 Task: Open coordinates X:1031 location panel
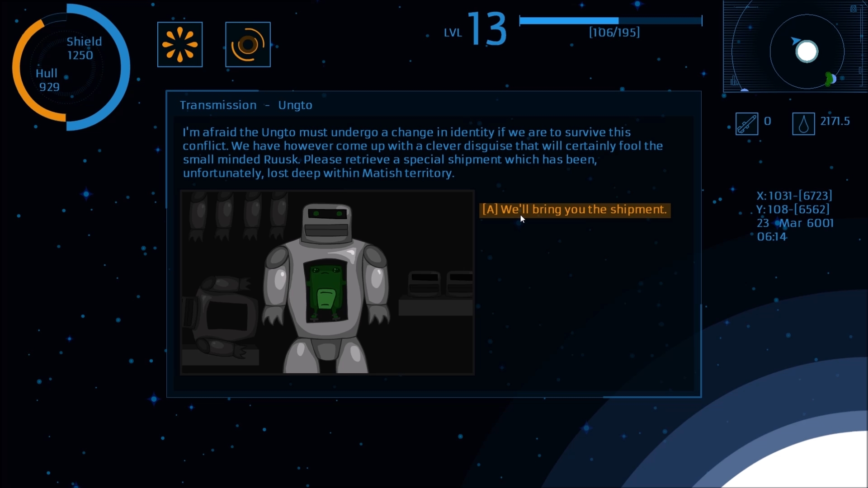pyautogui.click(x=793, y=195)
